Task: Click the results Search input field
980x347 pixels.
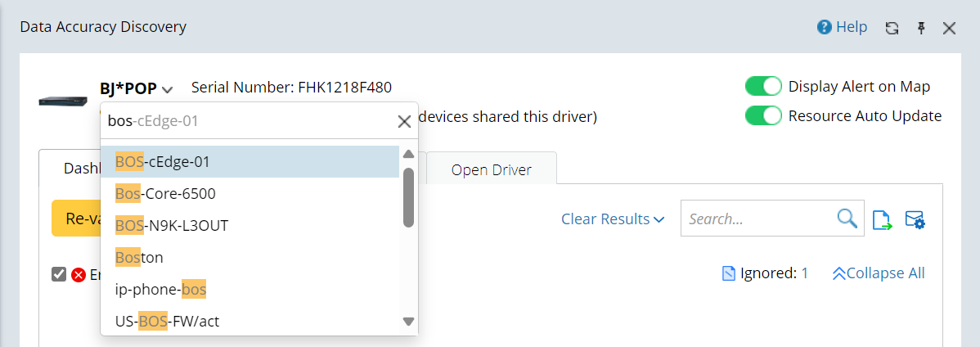Action: (757, 219)
